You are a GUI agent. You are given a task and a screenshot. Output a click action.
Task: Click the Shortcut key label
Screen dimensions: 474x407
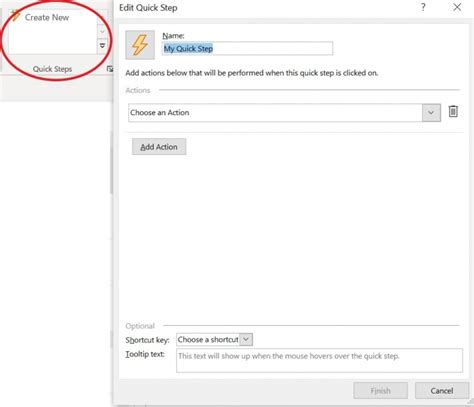(147, 340)
